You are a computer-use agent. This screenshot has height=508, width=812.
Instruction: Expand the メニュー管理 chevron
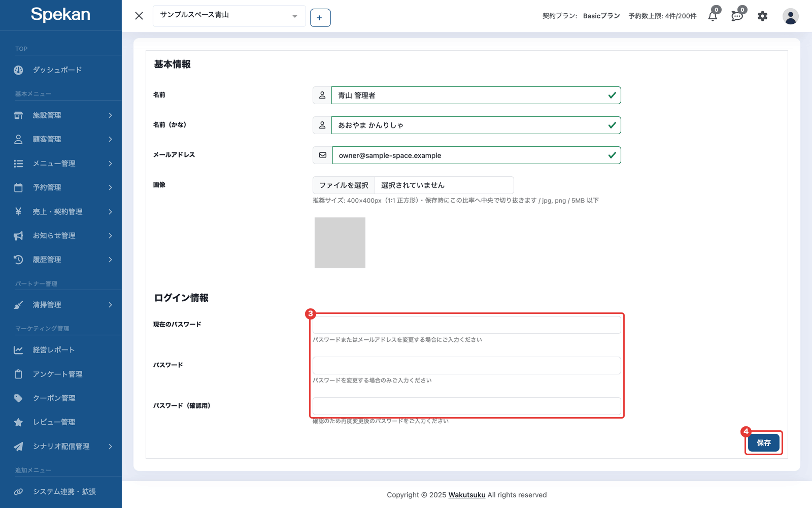[x=110, y=164]
